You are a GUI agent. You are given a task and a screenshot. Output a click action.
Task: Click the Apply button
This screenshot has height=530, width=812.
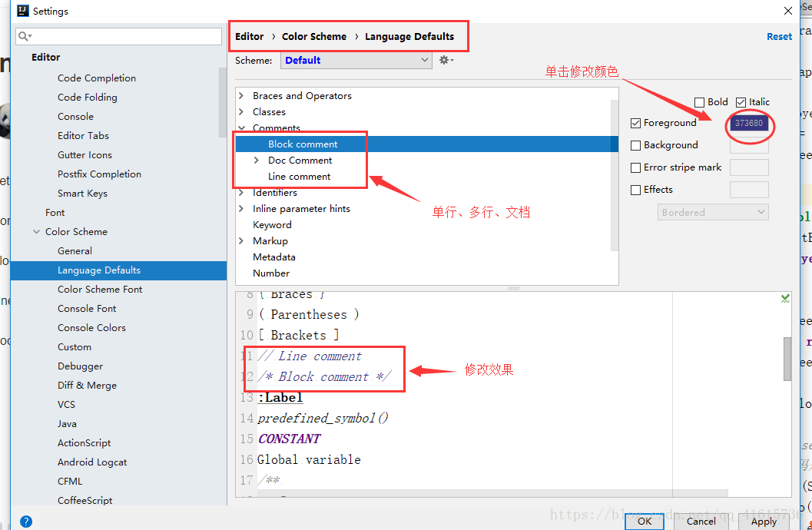coord(764,522)
